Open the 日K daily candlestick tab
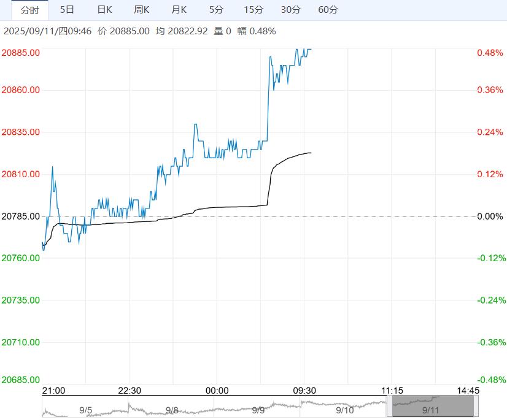Image resolution: width=507 pixels, height=420 pixels. [105, 10]
